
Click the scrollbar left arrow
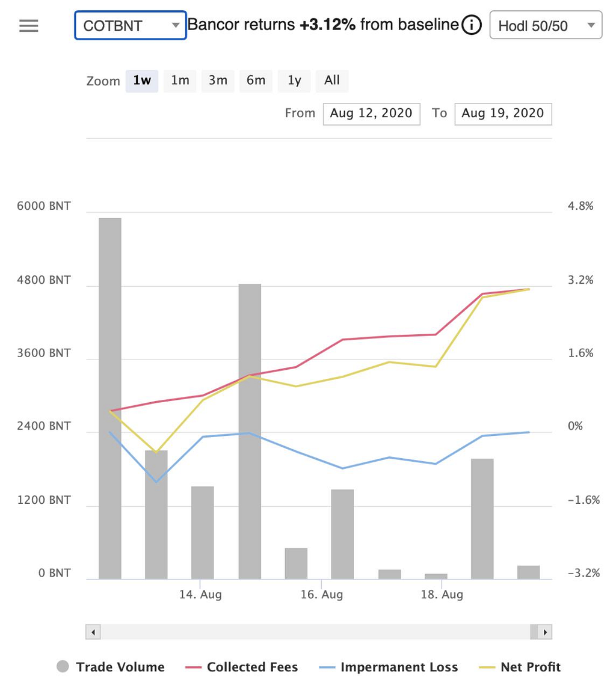[x=93, y=632]
